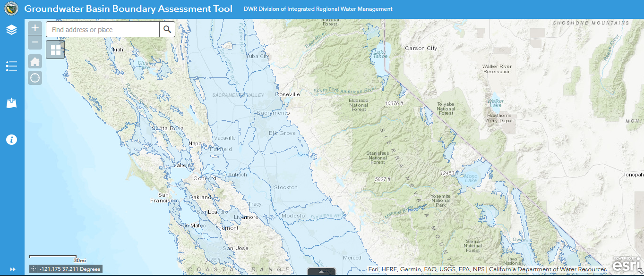The image size is (644, 276).
Task: Click the Esri attribution link
Action: click(x=372, y=269)
